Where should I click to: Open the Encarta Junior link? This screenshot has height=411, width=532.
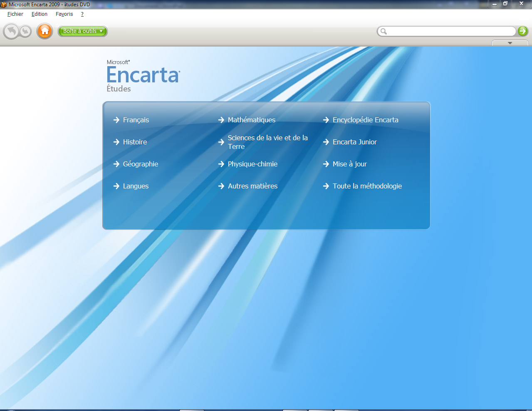coord(355,142)
